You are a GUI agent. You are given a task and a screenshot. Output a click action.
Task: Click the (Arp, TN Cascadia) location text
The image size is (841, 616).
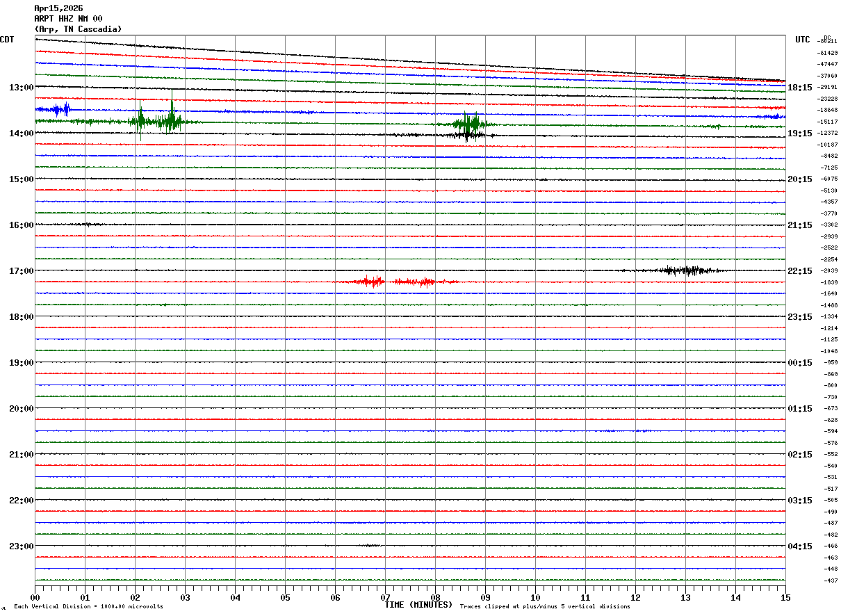click(x=78, y=29)
